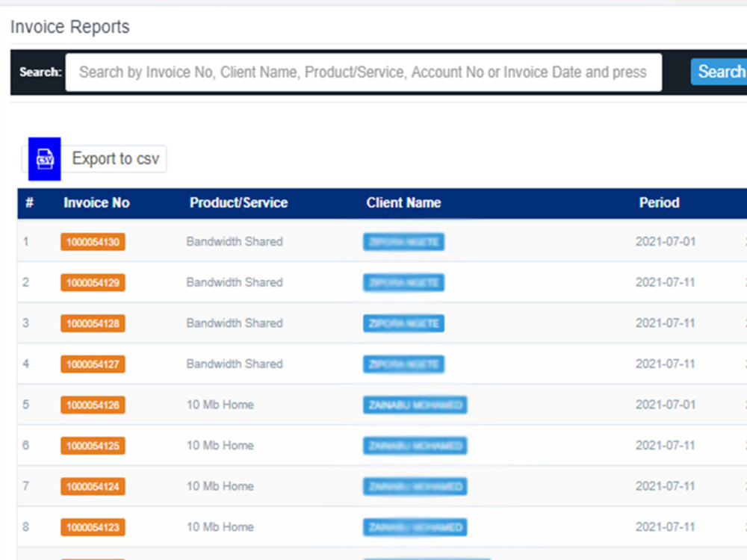This screenshot has width=747, height=560.
Task: Click the Product/Service column header
Action: click(239, 203)
